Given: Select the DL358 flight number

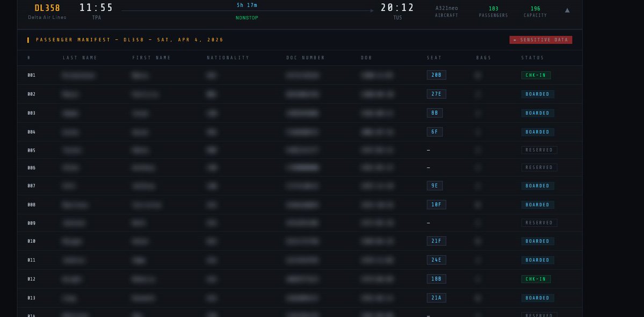Looking at the screenshot, I should coord(47,8).
